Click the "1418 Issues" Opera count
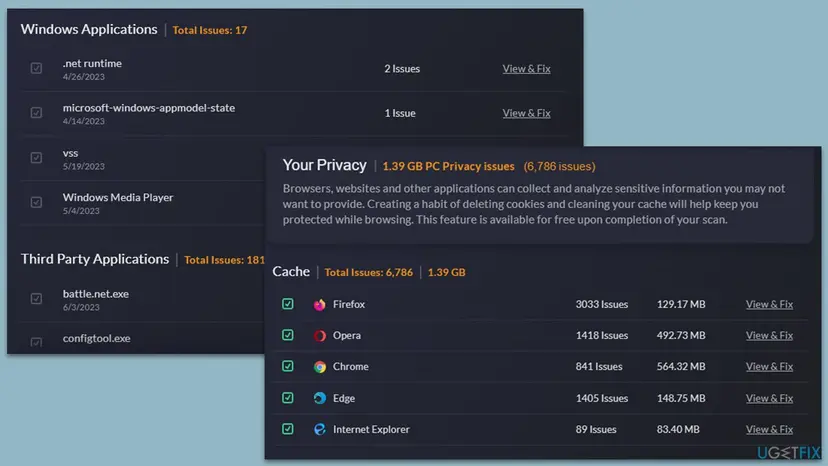The height and width of the screenshot is (466, 828). pyautogui.click(x=601, y=335)
